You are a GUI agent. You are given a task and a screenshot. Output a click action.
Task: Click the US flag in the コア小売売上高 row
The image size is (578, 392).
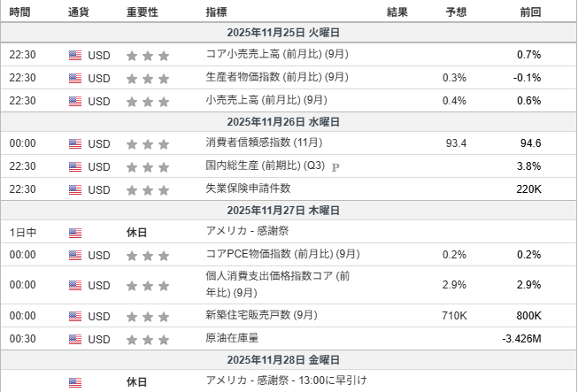tap(74, 55)
